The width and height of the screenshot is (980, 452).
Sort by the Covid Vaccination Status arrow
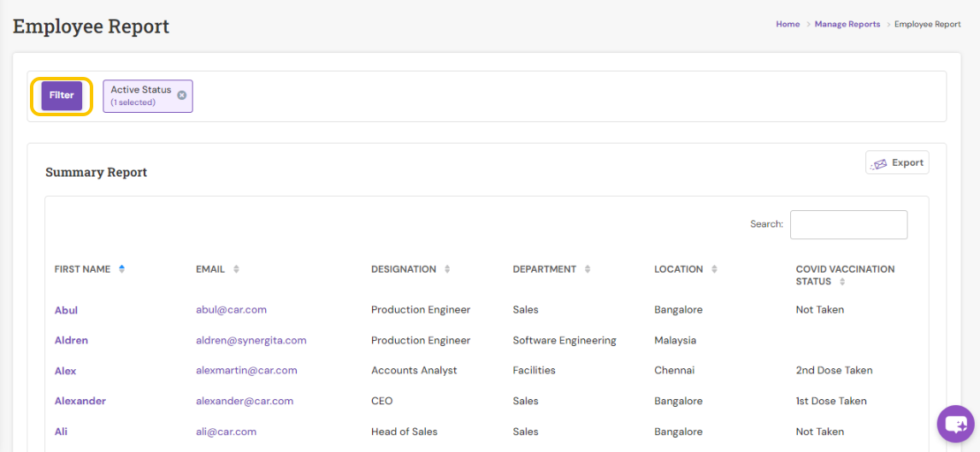[x=841, y=282]
